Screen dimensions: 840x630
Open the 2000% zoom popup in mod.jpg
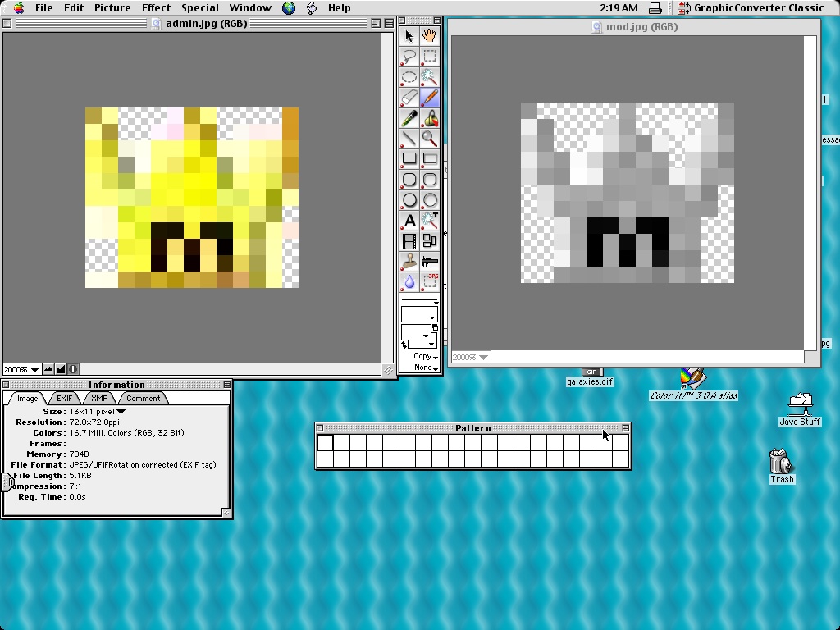point(470,357)
